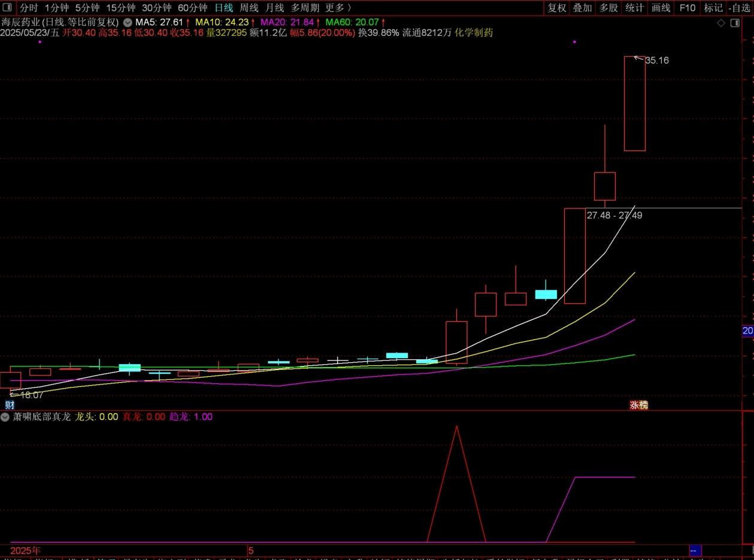
Task: Click the 2025年 timeline label
Action: (26, 550)
